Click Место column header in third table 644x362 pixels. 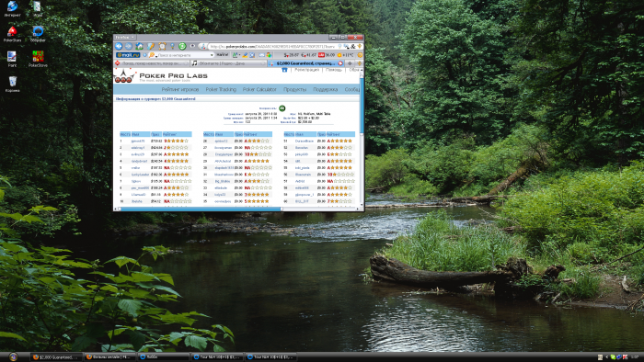tap(289, 134)
